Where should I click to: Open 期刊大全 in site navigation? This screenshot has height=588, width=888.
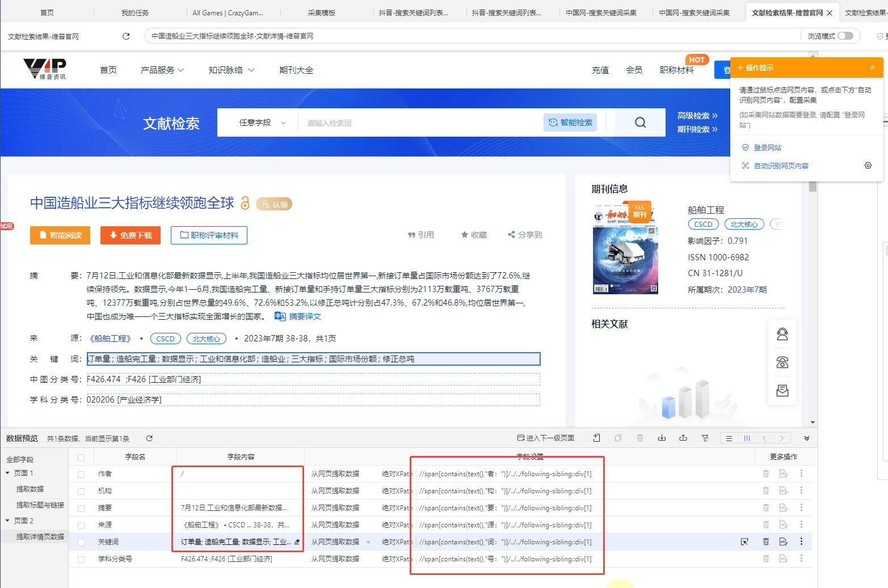[296, 70]
